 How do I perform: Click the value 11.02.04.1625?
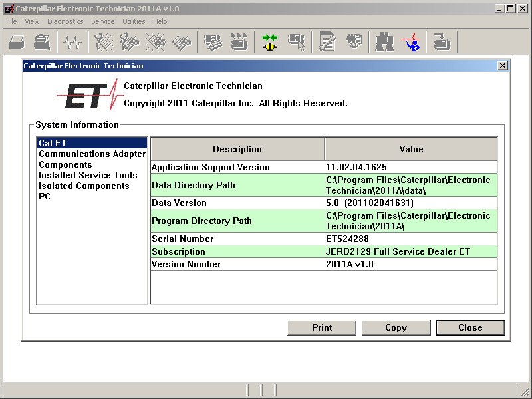pos(411,167)
